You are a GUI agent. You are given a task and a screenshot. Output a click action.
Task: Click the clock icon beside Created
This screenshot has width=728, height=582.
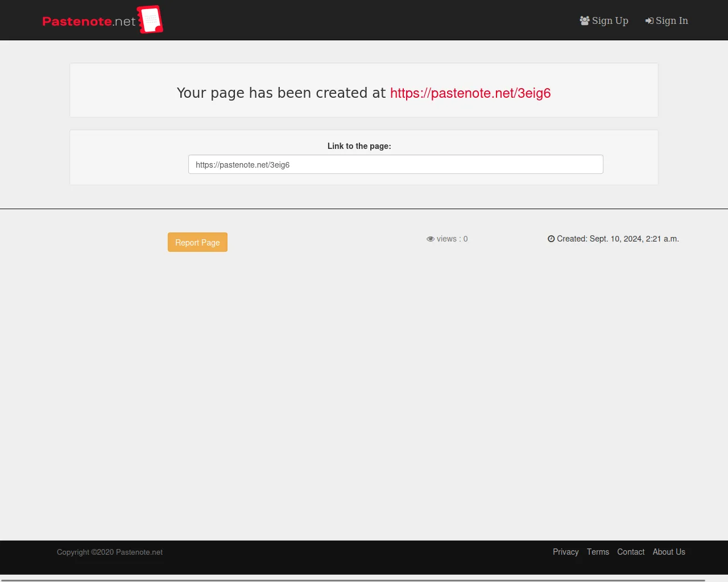click(551, 239)
